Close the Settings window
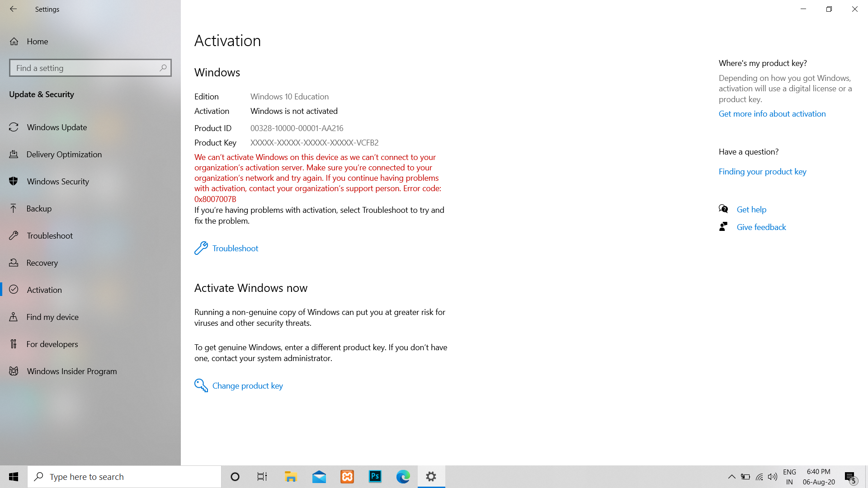 (x=855, y=9)
